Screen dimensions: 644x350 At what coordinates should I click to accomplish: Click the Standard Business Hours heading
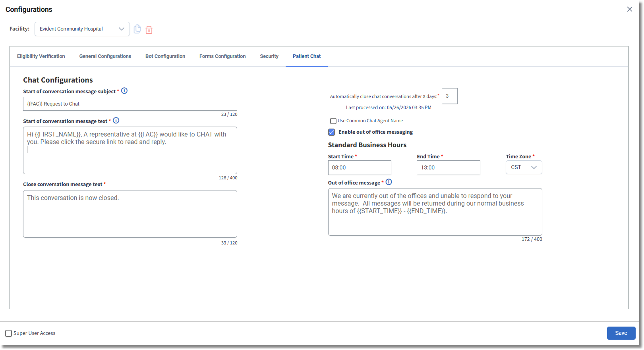[367, 145]
